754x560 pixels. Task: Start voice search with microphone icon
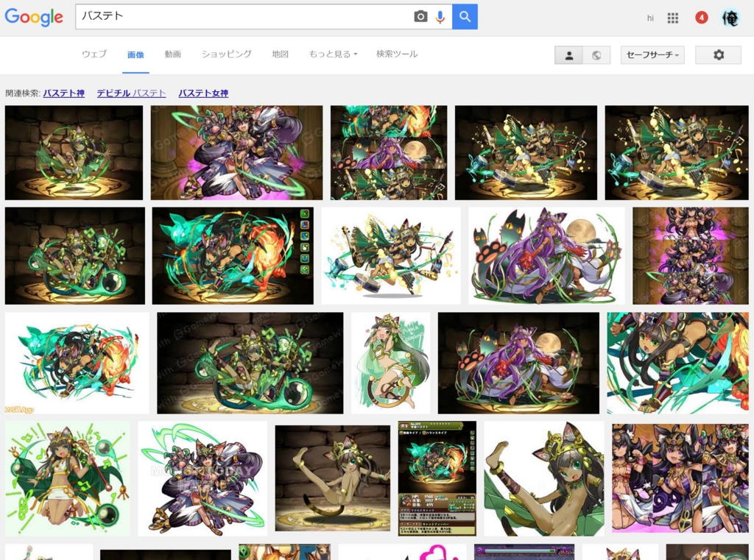point(440,17)
